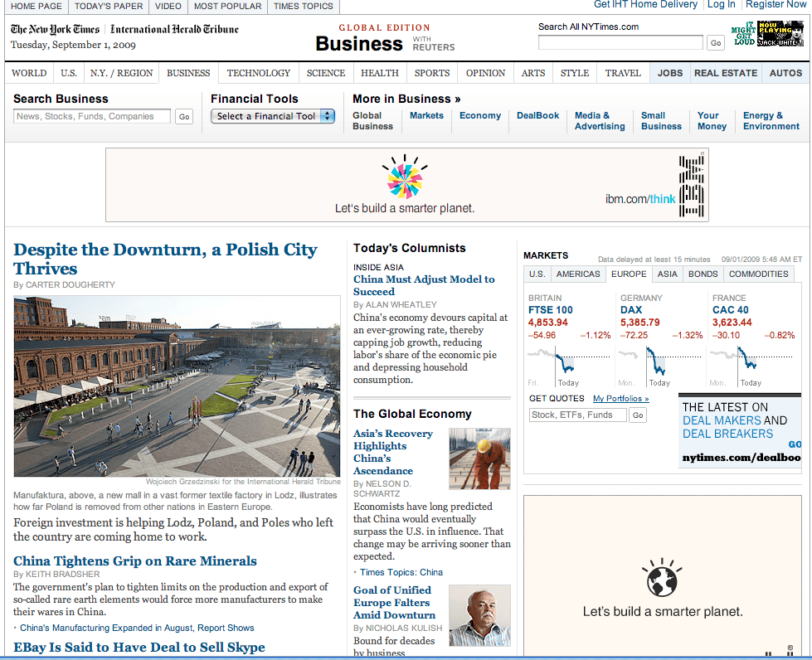Click the International Herald Tribune logo

pos(174,29)
